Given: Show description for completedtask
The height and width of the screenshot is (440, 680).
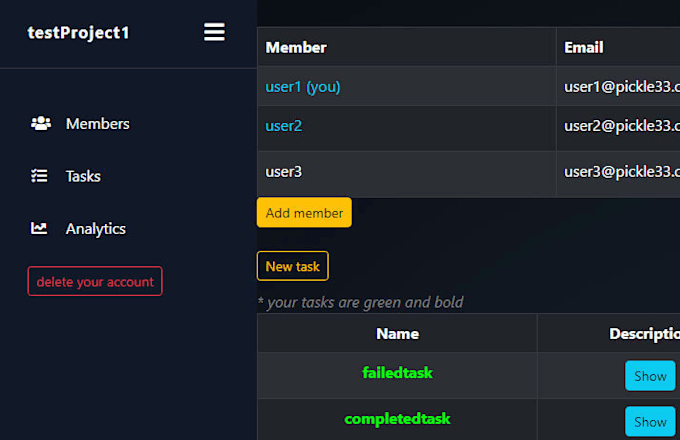Looking at the screenshot, I should [x=649, y=421].
